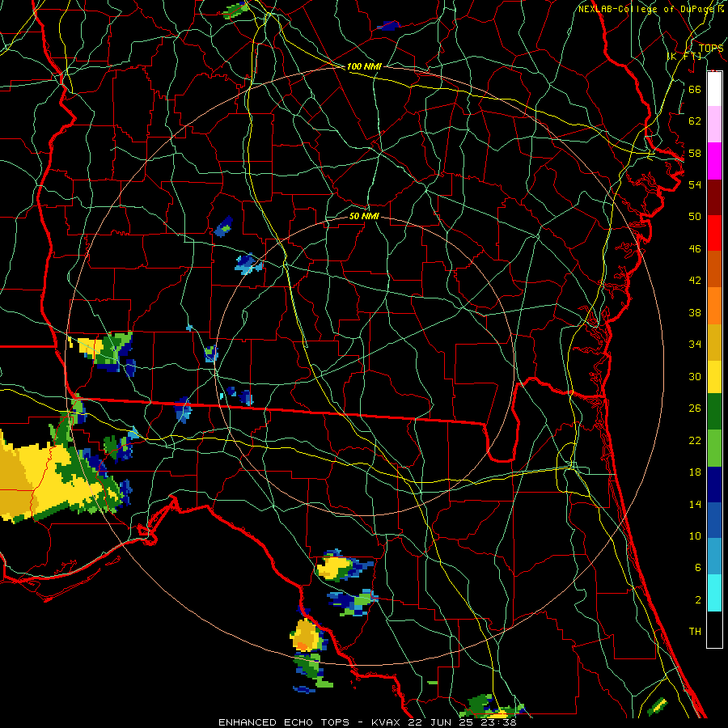Viewport: 728px width, 728px height.
Task: Click the "K FT" units label
Action: click(684, 56)
